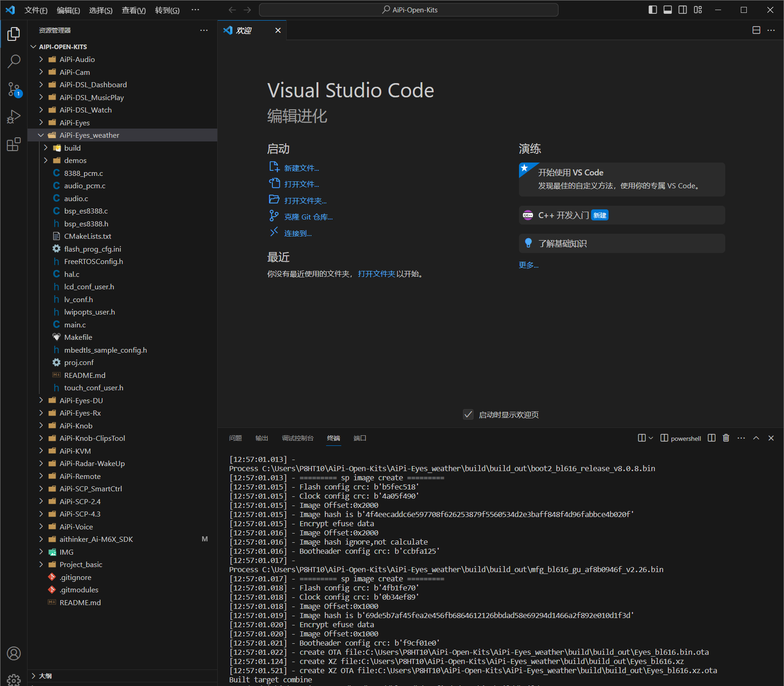This screenshot has width=784, height=686.
Task: Open Run and Debug view
Action: 14,117
